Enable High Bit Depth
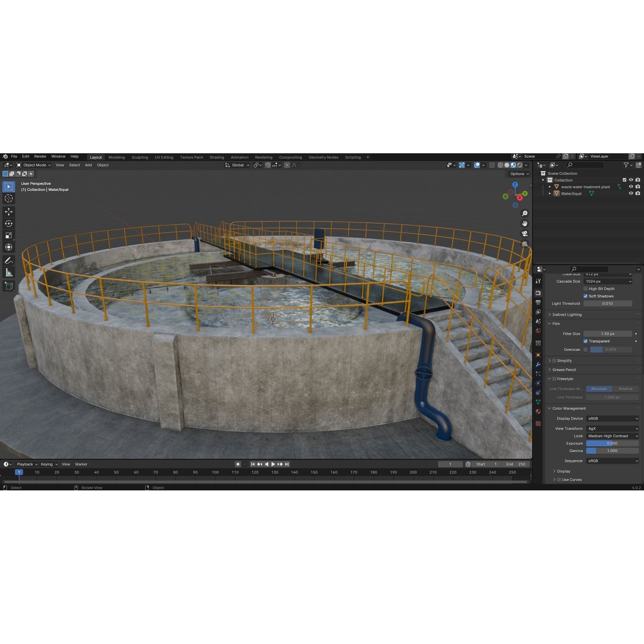 (586, 289)
